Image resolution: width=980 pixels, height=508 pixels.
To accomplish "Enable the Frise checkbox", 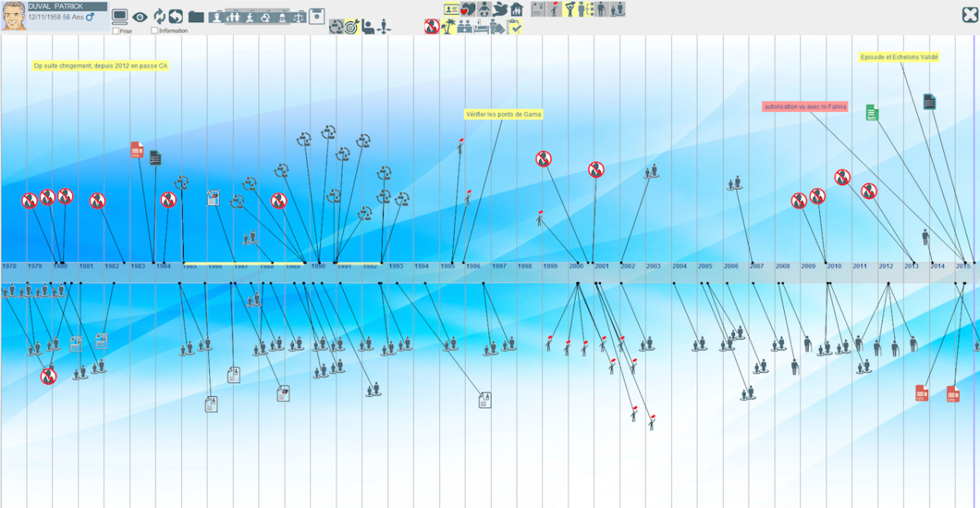I will tap(115, 30).
